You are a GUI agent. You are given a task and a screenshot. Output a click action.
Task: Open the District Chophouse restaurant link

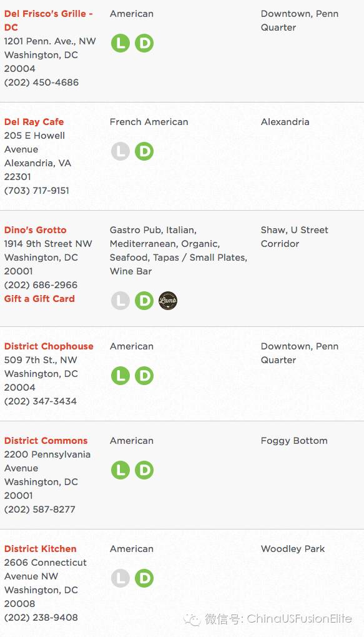click(49, 346)
